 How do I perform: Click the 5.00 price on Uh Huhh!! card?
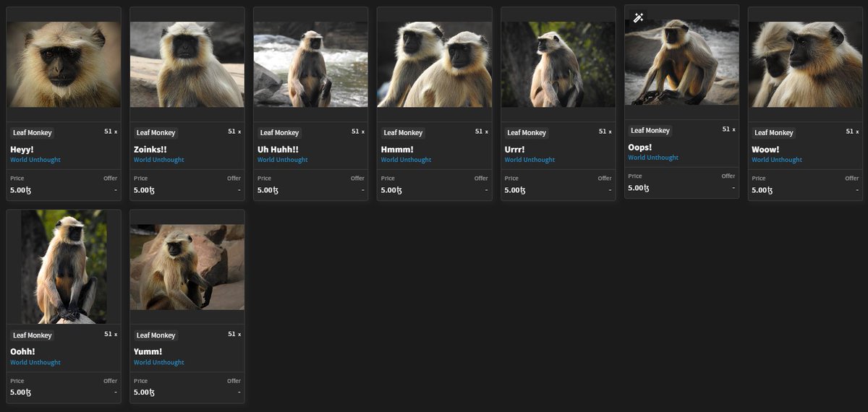tap(268, 190)
